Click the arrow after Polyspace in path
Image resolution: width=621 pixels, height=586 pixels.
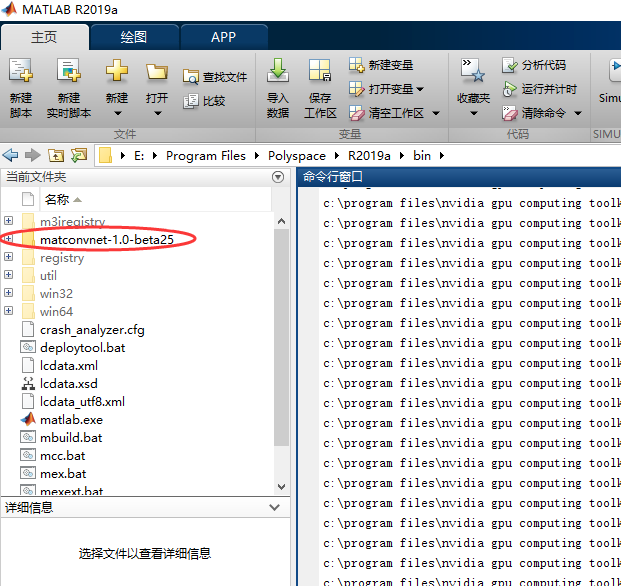pyautogui.click(x=337, y=156)
